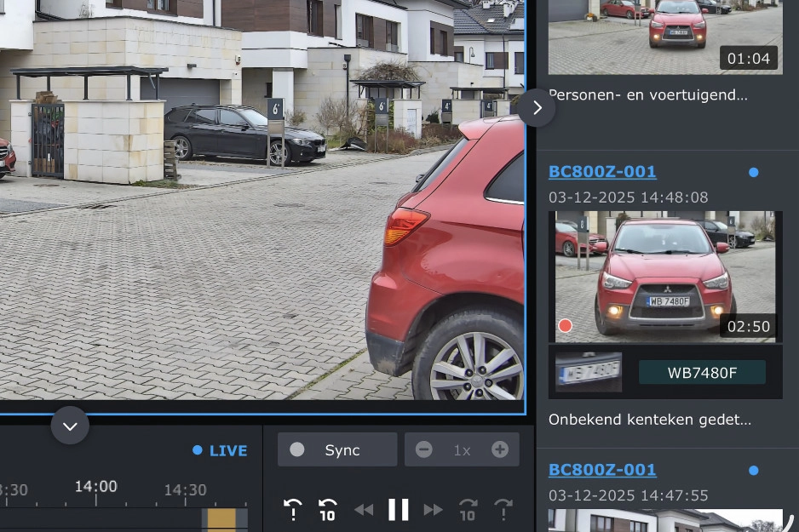Click the detected license plate WB7480F label
This screenshot has width=799, height=532.
(x=703, y=372)
